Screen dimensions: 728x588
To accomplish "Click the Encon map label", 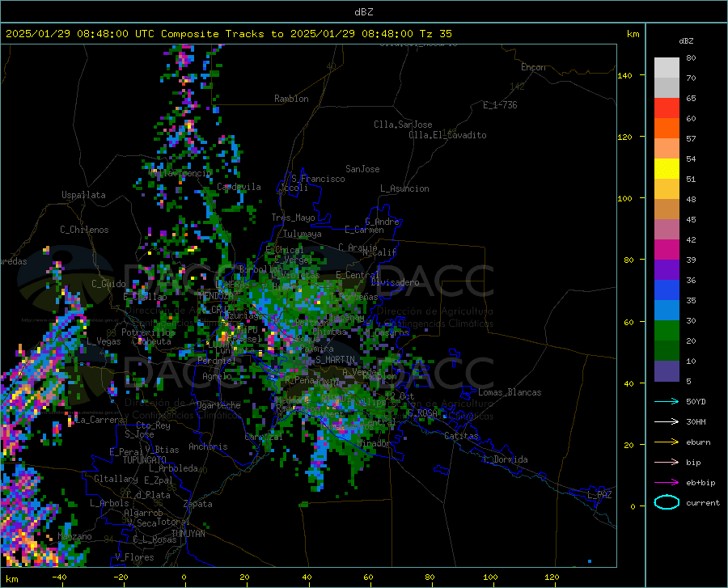I will coord(533,67).
